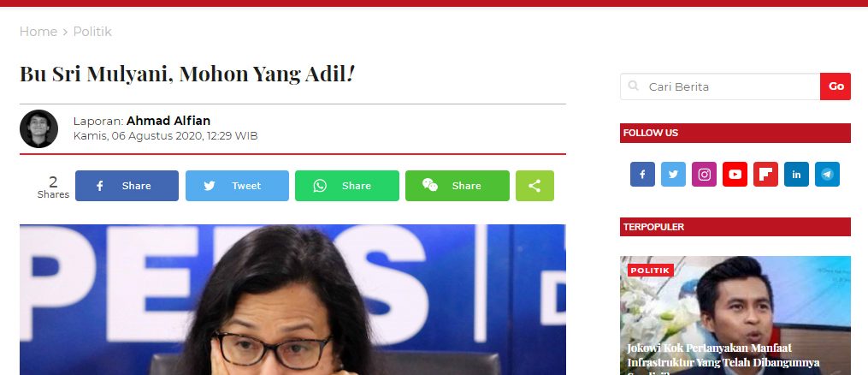Viewport: 868px width, 375px height.
Task: Click the red Go search button
Action: (836, 86)
